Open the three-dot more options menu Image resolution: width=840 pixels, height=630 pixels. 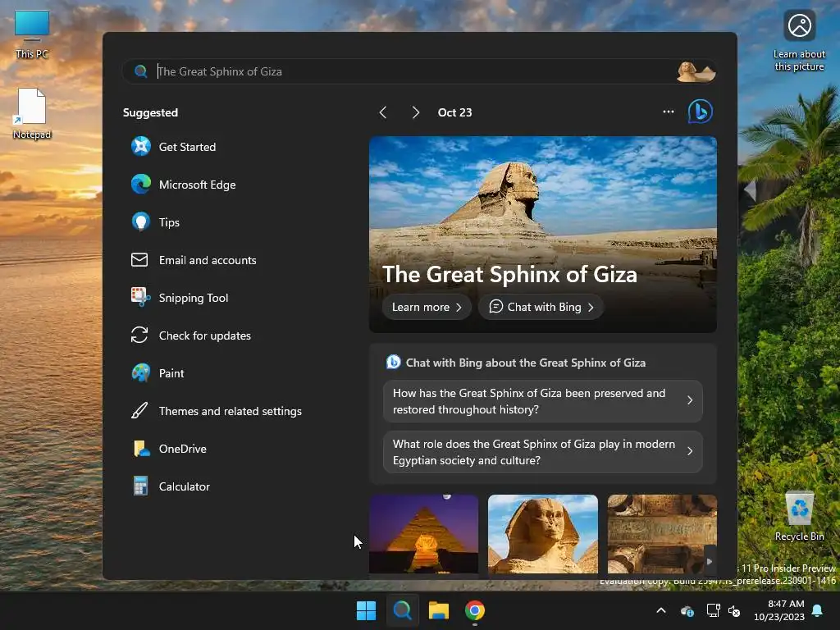pos(668,112)
